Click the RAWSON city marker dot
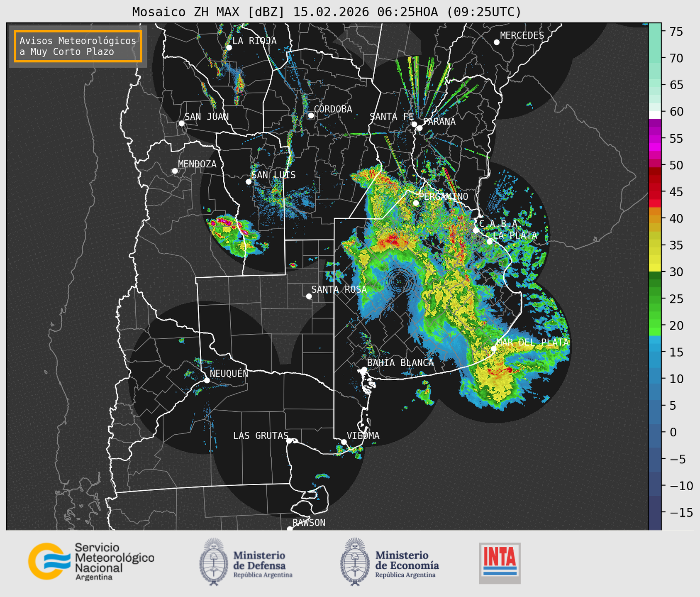Screen dimensions: 700x597 290,529
